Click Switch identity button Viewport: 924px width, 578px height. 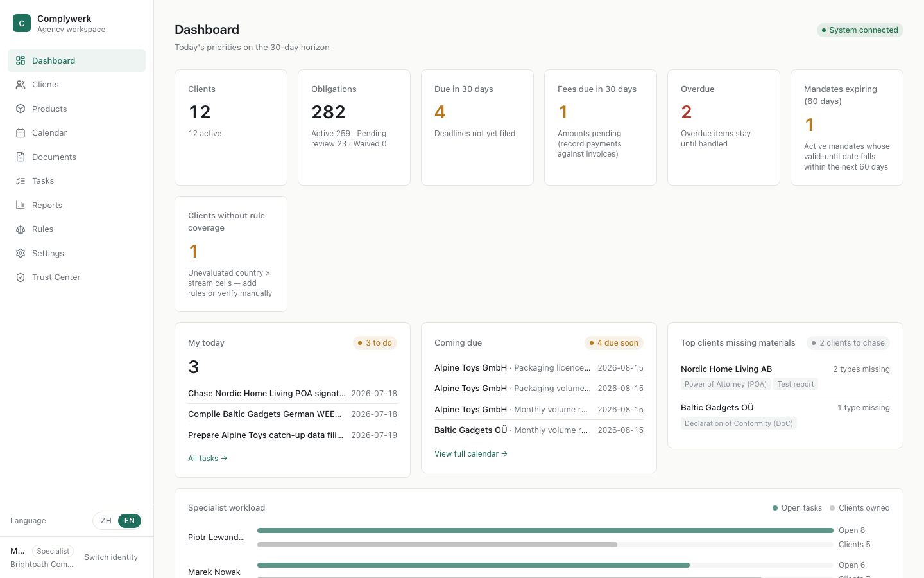tap(111, 557)
